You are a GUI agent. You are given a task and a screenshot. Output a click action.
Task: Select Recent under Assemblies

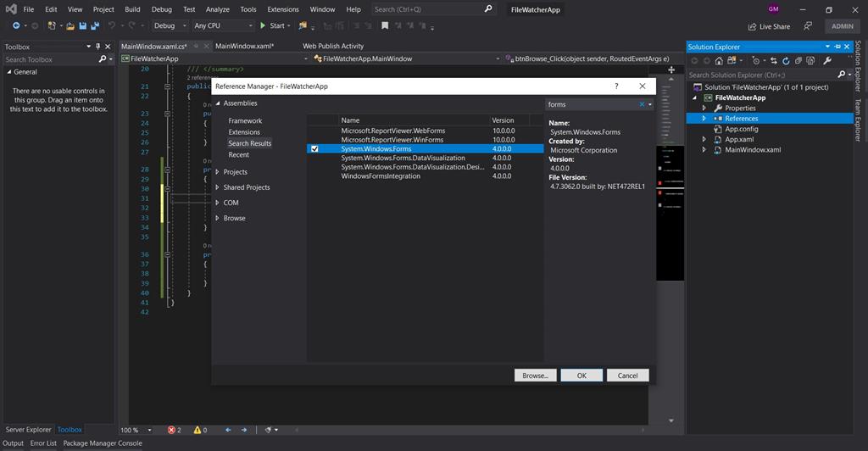(x=238, y=155)
